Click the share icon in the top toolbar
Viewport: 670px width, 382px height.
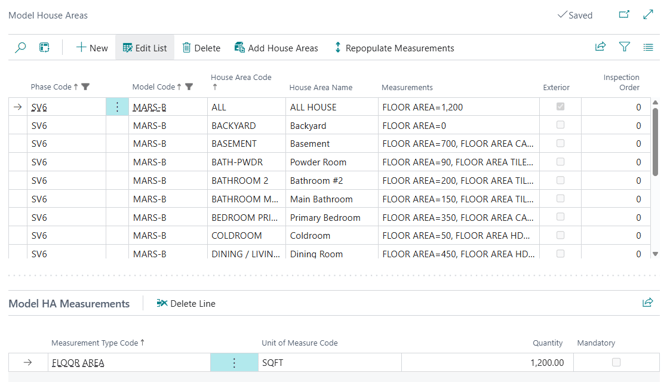pos(600,47)
